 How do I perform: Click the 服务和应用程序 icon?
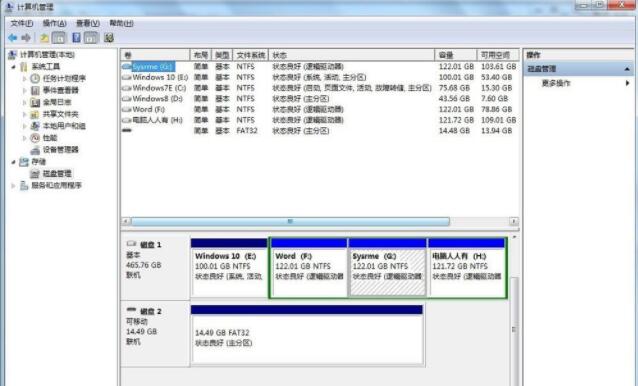point(24,186)
